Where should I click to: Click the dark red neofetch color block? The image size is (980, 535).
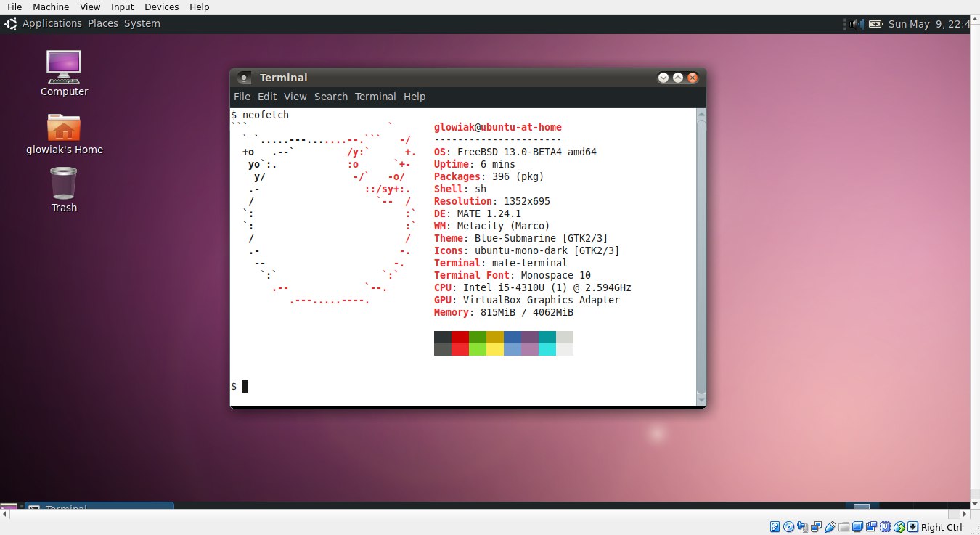460,337
